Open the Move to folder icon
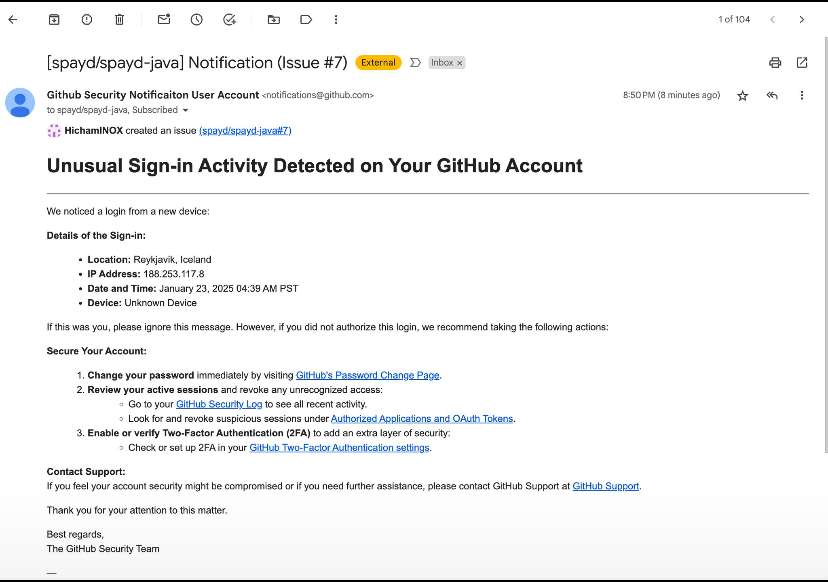 (273, 19)
